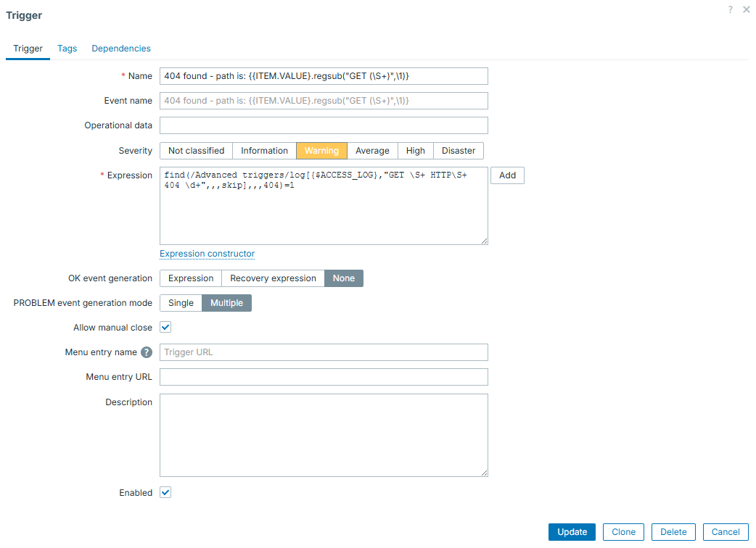
Task: Select High severity level
Action: 415,150
